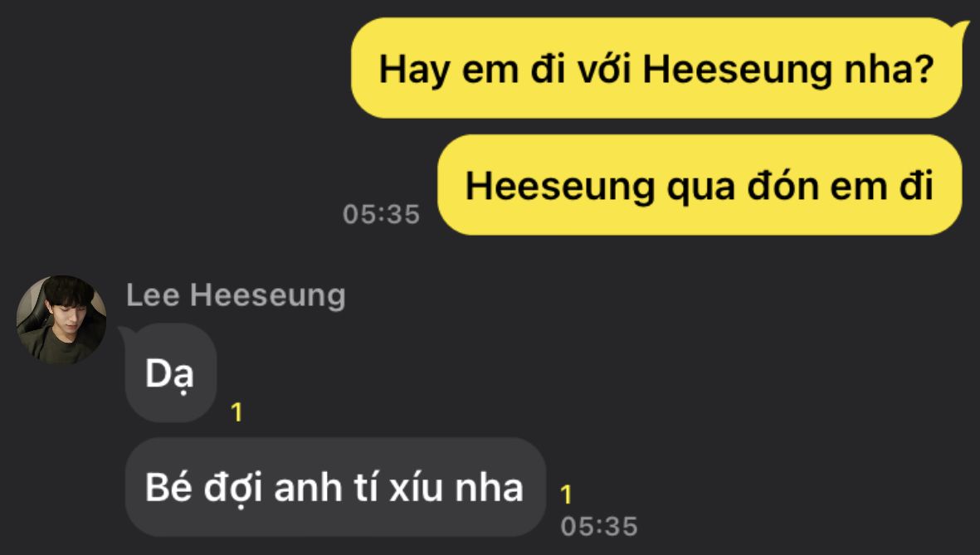This screenshot has height=555, width=980.
Task: Click the "Bé đợi anh tí xíu nha" bubble
Action: pyautogui.click(x=335, y=487)
